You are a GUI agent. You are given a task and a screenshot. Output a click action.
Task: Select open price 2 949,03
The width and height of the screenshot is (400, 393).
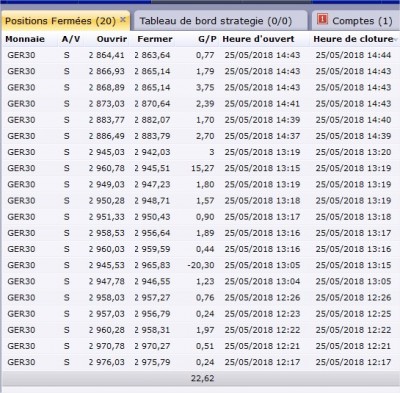click(107, 184)
